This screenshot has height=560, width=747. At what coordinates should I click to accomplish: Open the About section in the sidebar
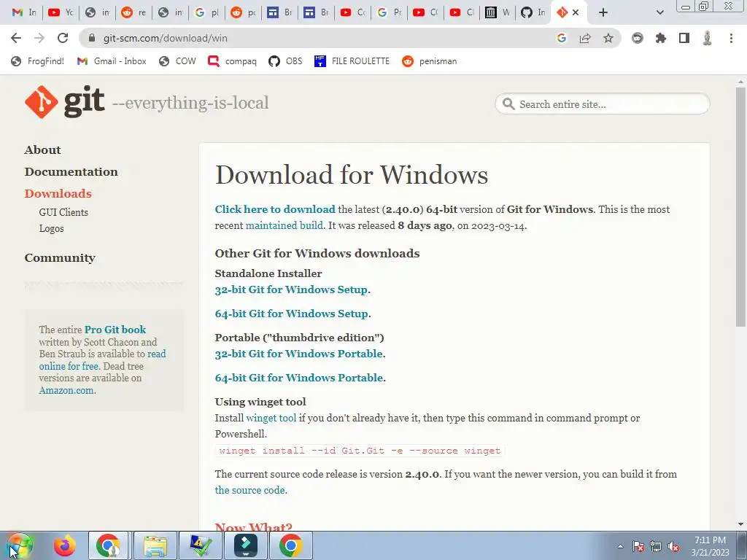pyautogui.click(x=42, y=149)
